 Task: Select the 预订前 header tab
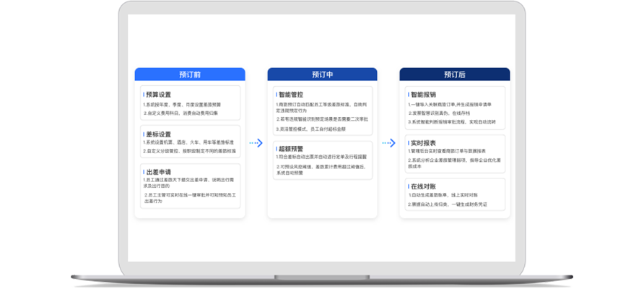(190, 74)
